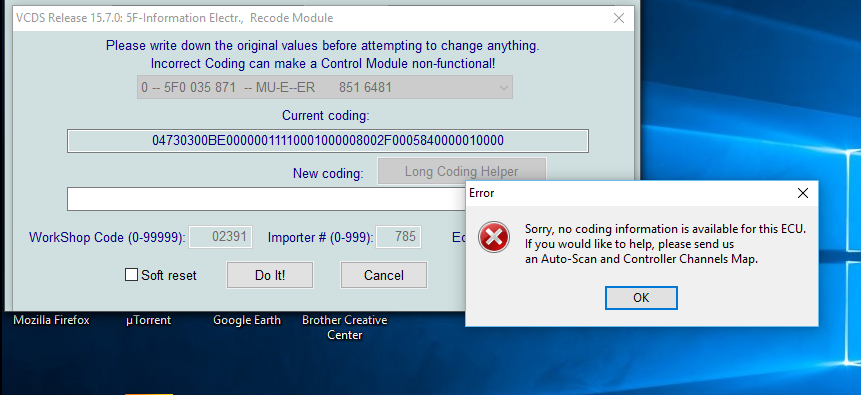Click the Importer # field 785
This screenshot has width=861, height=395.
point(398,237)
